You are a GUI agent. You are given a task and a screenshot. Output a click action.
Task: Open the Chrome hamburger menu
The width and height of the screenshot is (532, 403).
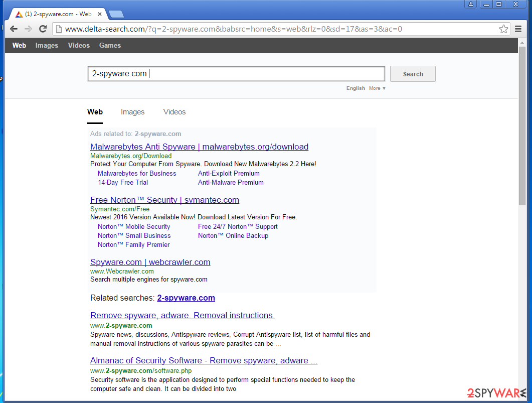[518, 29]
